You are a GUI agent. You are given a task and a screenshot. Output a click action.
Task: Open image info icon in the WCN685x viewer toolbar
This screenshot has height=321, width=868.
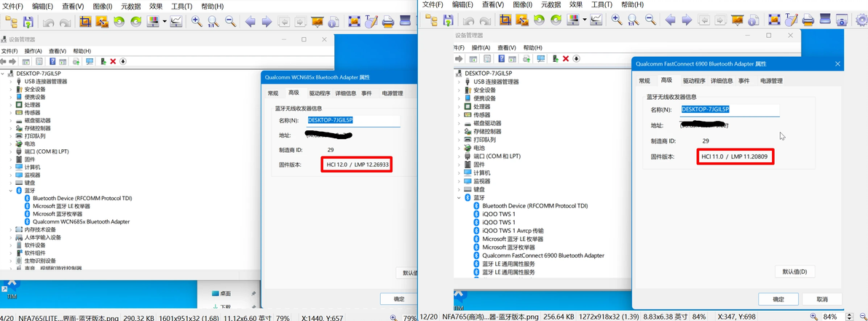pos(334,22)
